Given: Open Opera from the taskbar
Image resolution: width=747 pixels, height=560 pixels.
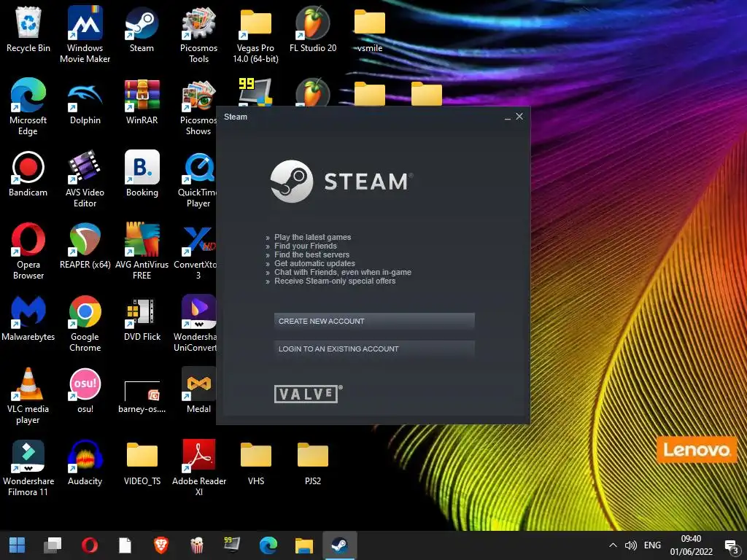Looking at the screenshot, I should (x=89, y=545).
